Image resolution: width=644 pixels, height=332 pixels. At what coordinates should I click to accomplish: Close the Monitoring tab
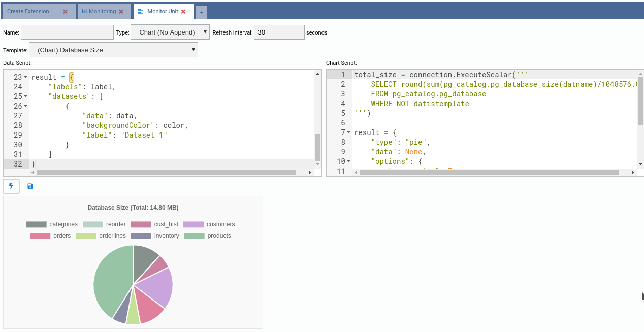click(x=121, y=12)
